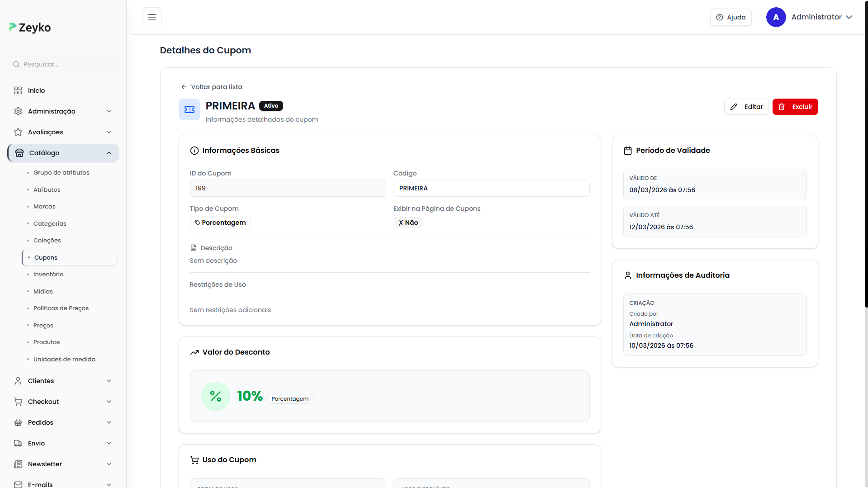Expand the Administração menu chevron

pyautogui.click(x=109, y=111)
